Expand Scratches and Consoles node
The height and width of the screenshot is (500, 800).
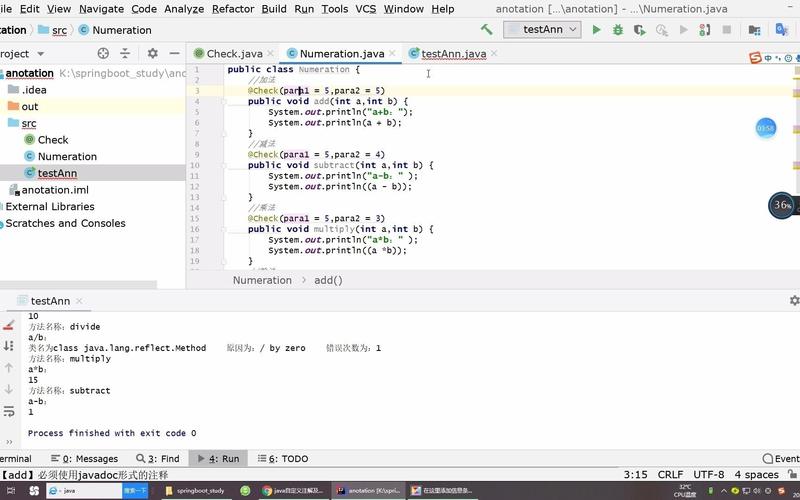[x=65, y=223]
